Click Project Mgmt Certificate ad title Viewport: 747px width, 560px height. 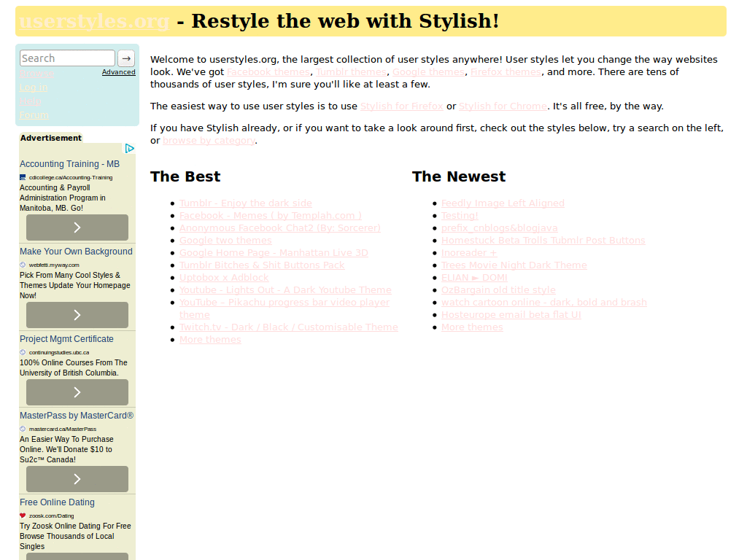(66, 339)
